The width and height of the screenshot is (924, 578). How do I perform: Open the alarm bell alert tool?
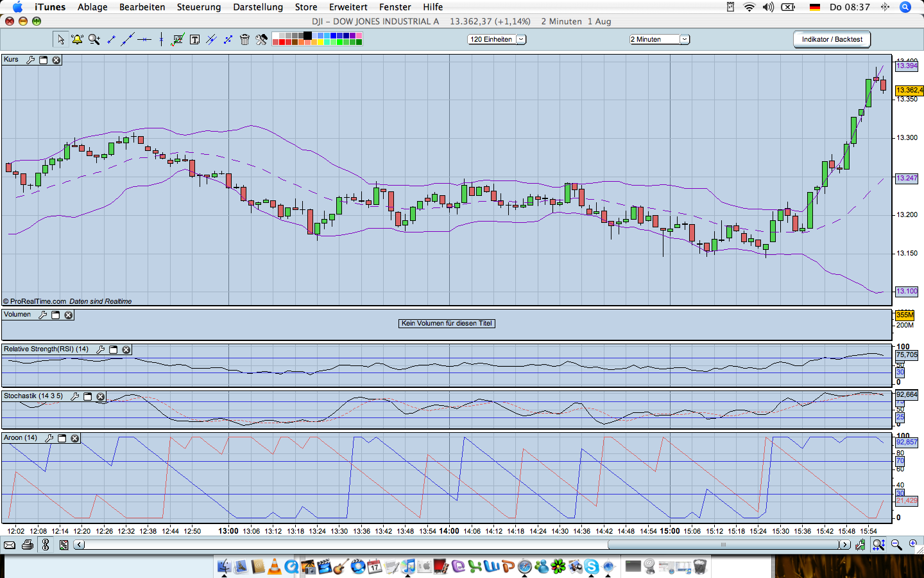[77, 40]
